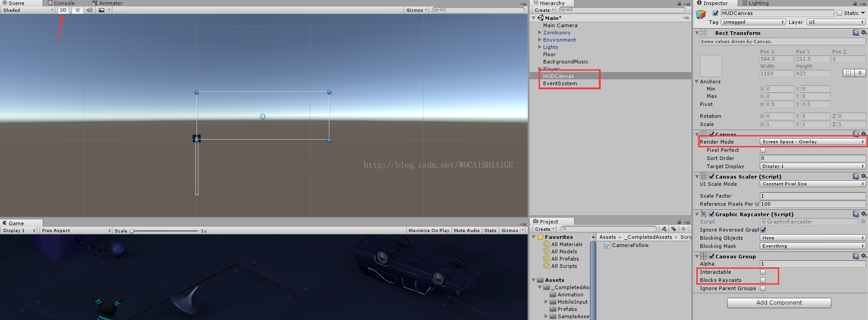This screenshot has width=868, height=320.
Task: Open the Static dropdown arrow
Action: tap(863, 13)
